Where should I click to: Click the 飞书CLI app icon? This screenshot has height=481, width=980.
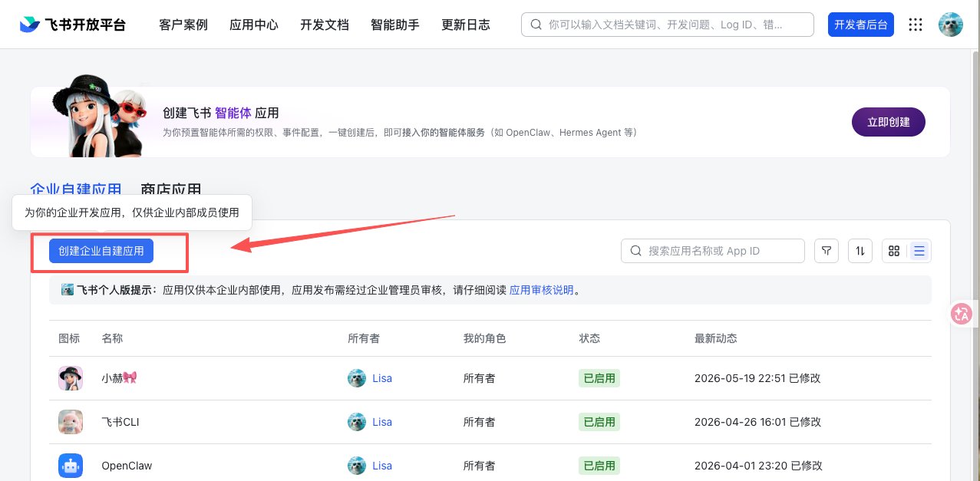[71, 422]
